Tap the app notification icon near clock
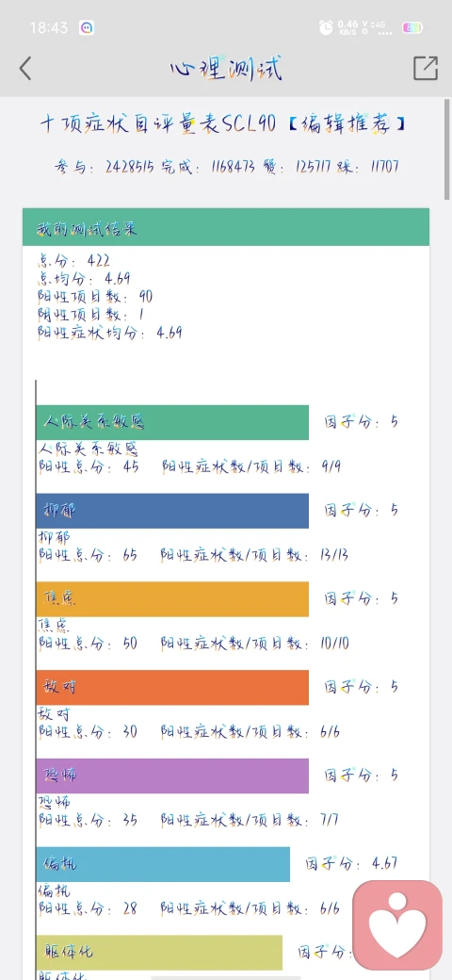The image size is (452, 980). pos(86,27)
